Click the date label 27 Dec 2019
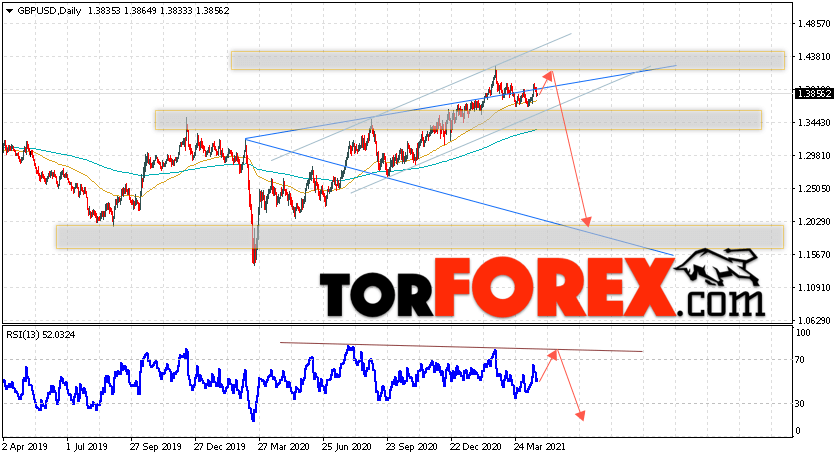 [x=219, y=446]
